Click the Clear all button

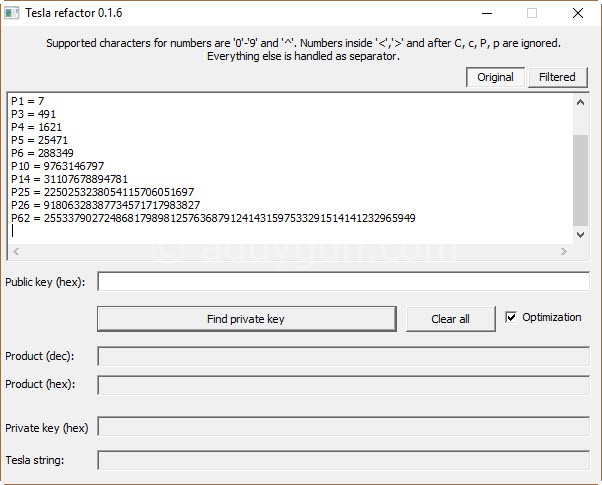point(450,319)
